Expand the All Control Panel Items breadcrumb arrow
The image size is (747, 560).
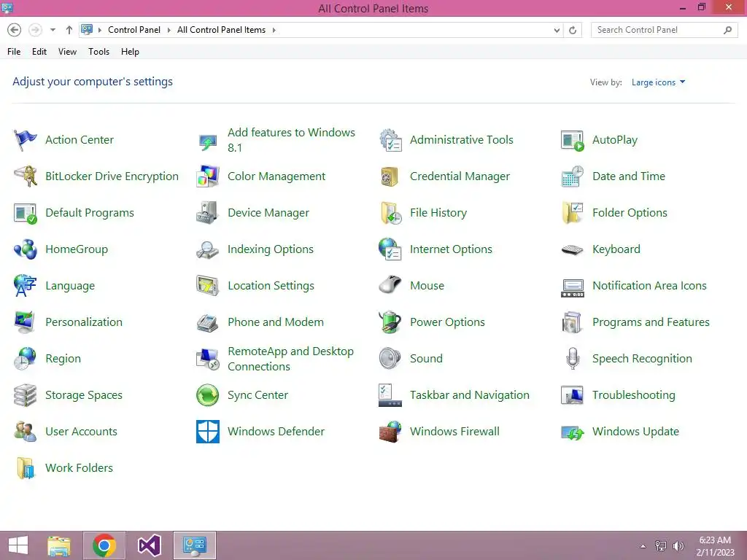point(274,30)
